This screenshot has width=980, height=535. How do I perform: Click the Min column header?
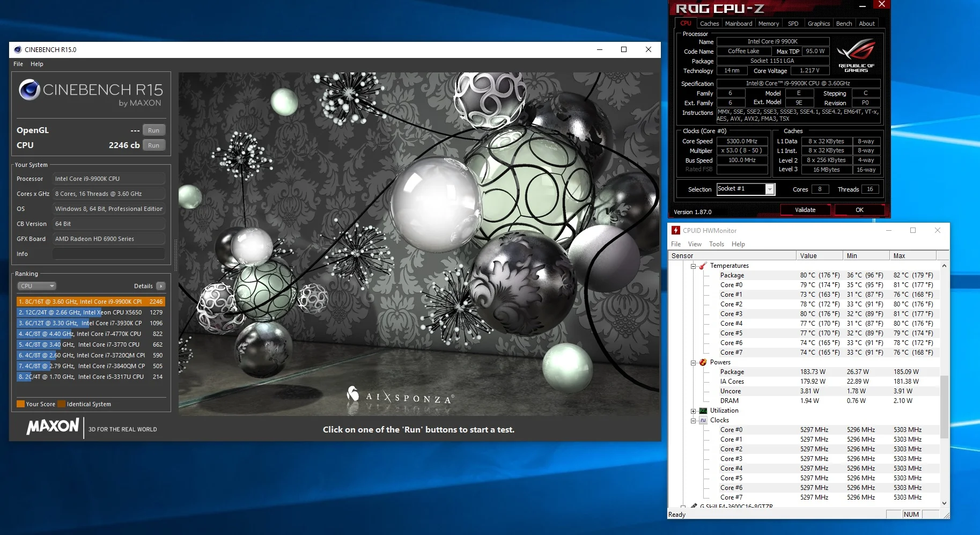866,256
